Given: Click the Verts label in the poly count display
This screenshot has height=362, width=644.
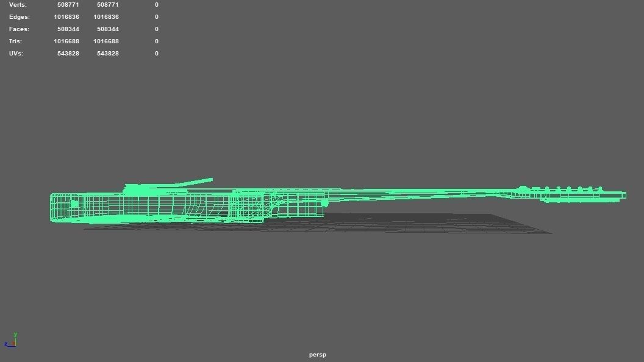Looking at the screenshot, I should [18, 5].
